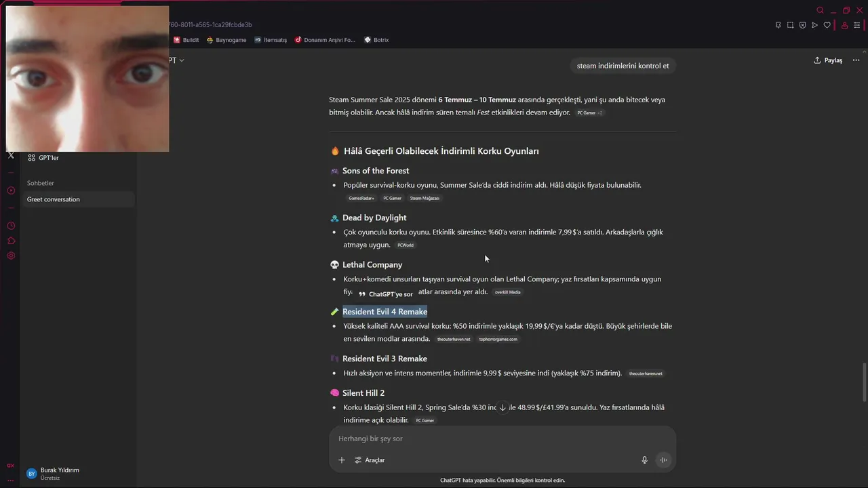Open GPT'ler in ChatGPT sidebar

click(x=77, y=158)
